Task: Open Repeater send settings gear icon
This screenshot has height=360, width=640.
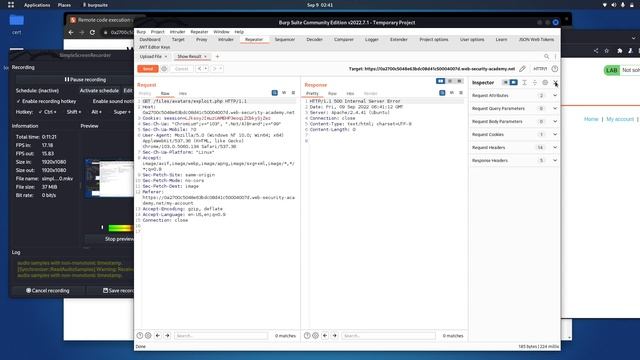Action: coord(164,69)
